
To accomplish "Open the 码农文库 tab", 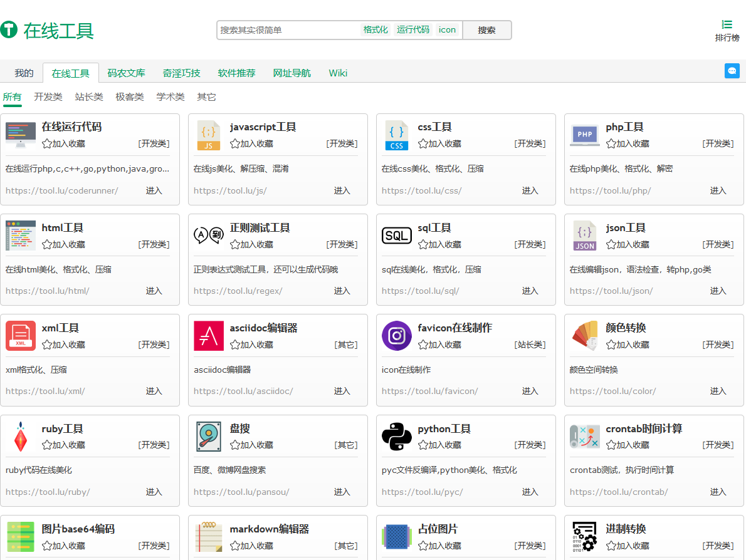I will click(126, 73).
